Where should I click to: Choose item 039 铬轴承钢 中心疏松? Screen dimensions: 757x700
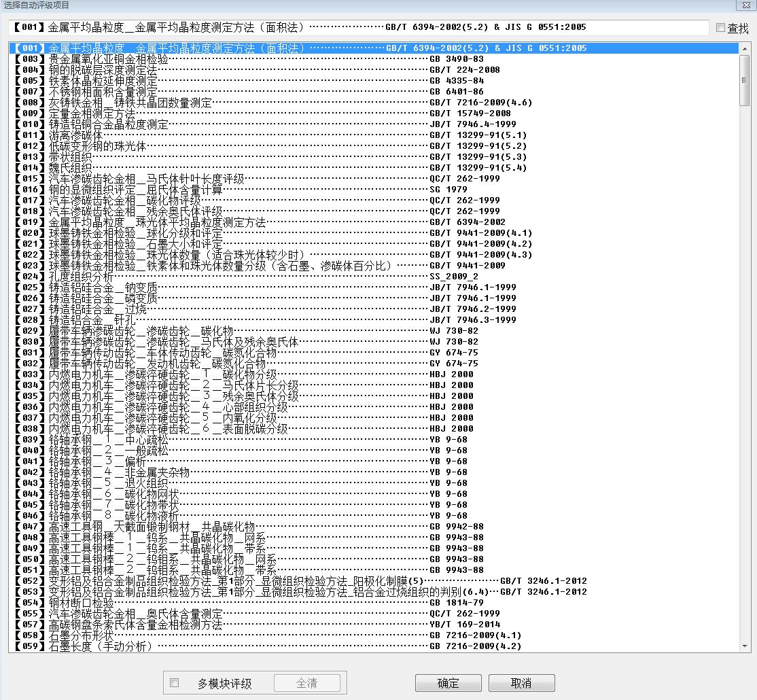pyautogui.click(x=107, y=440)
